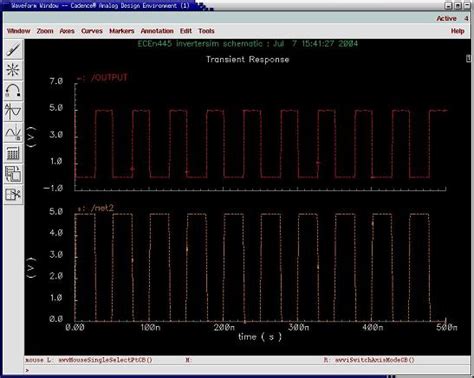
Task: Click the time ( s ) axis label
Action: [260, 337]
